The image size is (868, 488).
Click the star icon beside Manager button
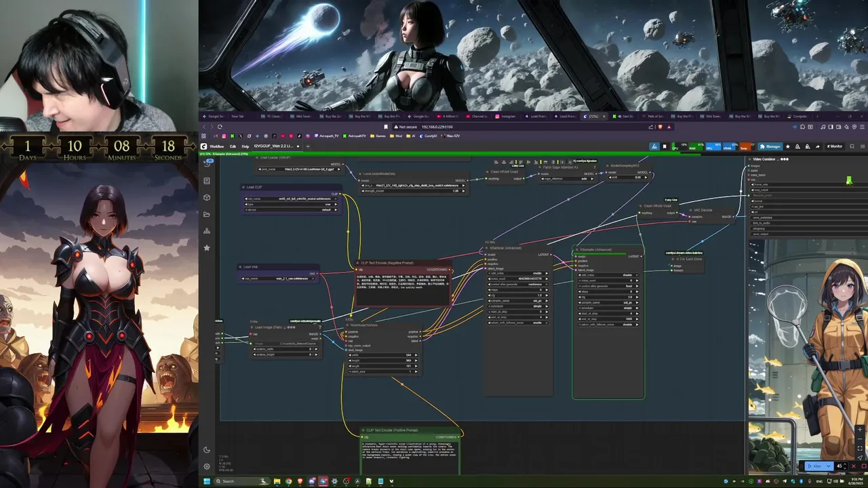788,146
